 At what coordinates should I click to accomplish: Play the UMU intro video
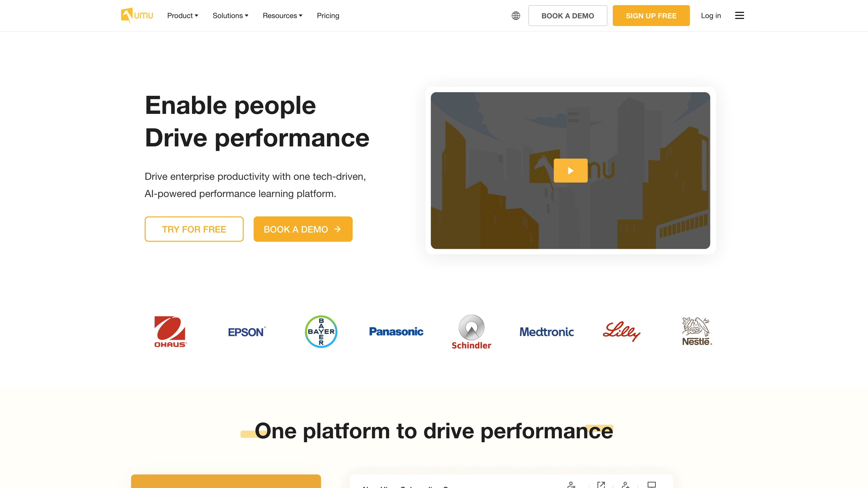(570, 171)
